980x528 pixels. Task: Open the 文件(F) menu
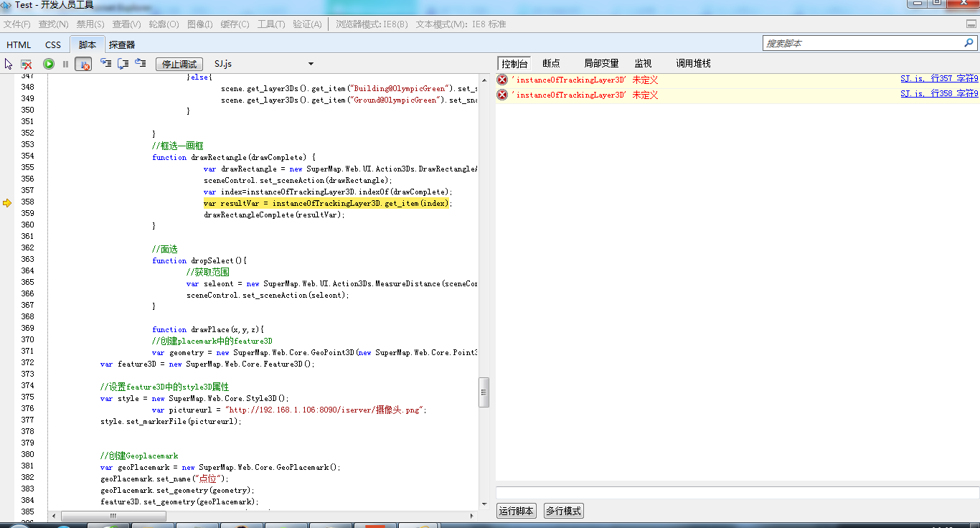[17, 24]
